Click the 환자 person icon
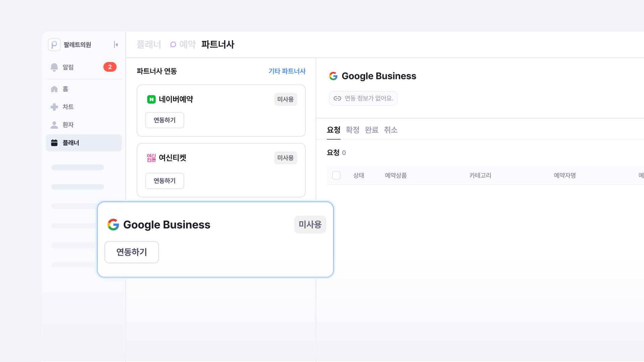 pyautogui.click(x=54, y=125)
